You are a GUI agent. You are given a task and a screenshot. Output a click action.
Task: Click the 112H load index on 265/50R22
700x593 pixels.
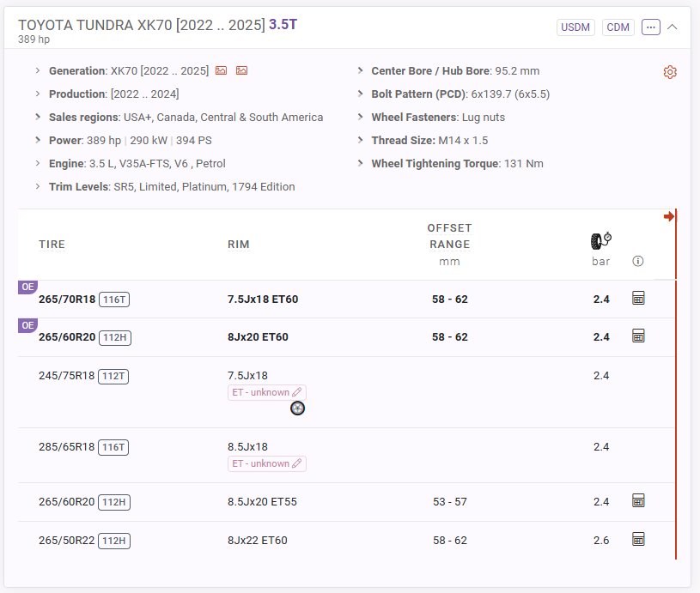click(x=114, y=541)
